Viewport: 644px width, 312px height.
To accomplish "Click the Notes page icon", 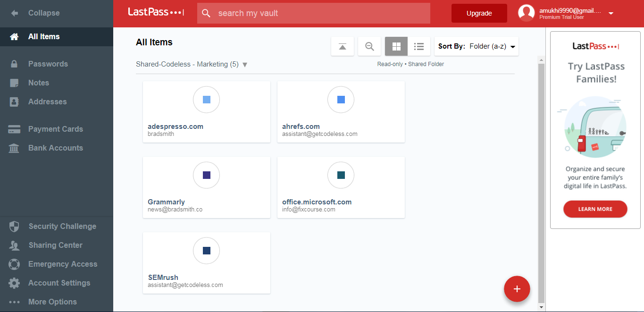I will pyautogui.click(x=15, y=83).
